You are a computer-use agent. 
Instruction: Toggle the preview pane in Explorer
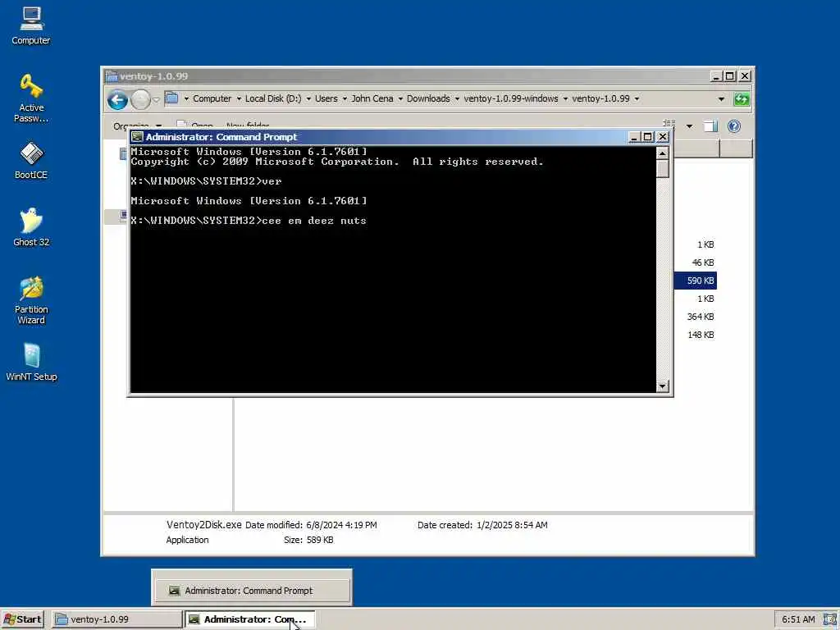point(710,126)
